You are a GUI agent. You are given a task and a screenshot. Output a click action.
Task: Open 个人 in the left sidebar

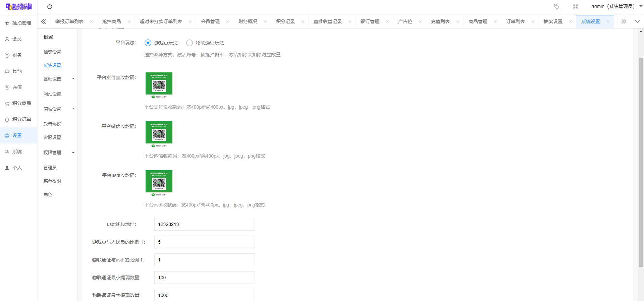click(18, 168)
